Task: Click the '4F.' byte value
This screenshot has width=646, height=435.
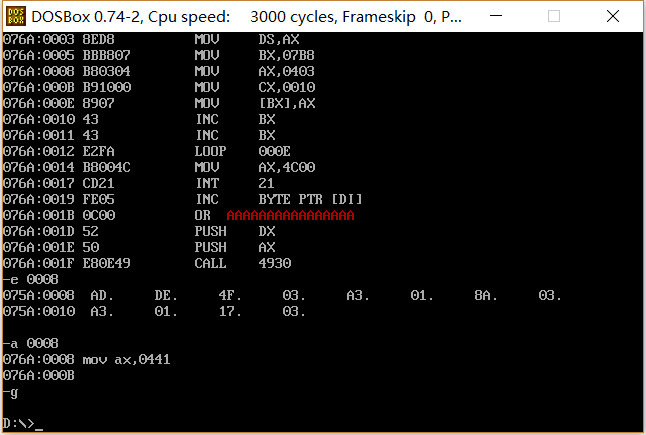Action: tap(230, 296)
